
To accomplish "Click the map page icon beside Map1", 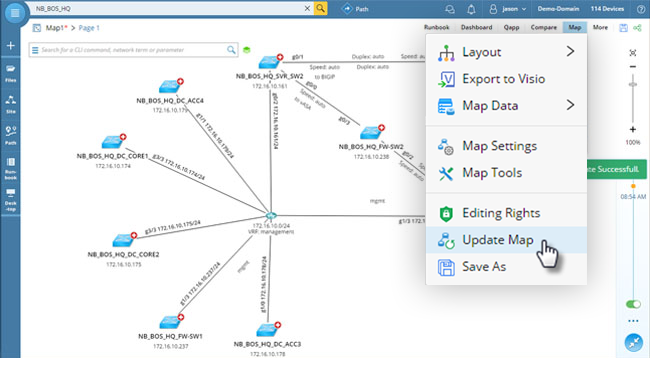I will tap(37, 28).
